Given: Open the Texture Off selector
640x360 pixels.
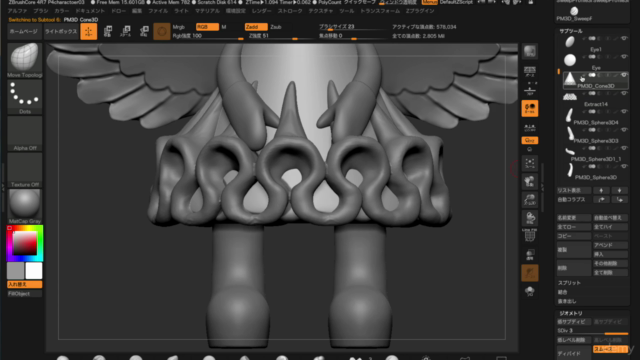Looking at the screenshot, I should pyautogui.click(x=24, y=170).
